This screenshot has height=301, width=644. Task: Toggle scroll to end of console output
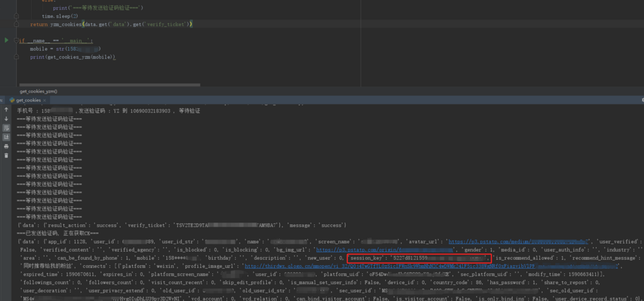tap(6, 137)
